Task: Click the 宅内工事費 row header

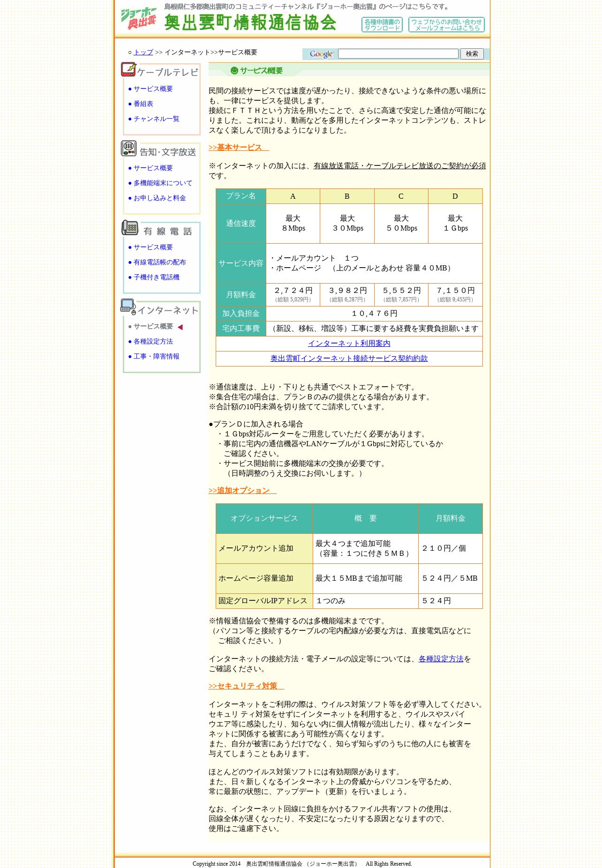Action: pyautogui.click(x=241, y=329)
